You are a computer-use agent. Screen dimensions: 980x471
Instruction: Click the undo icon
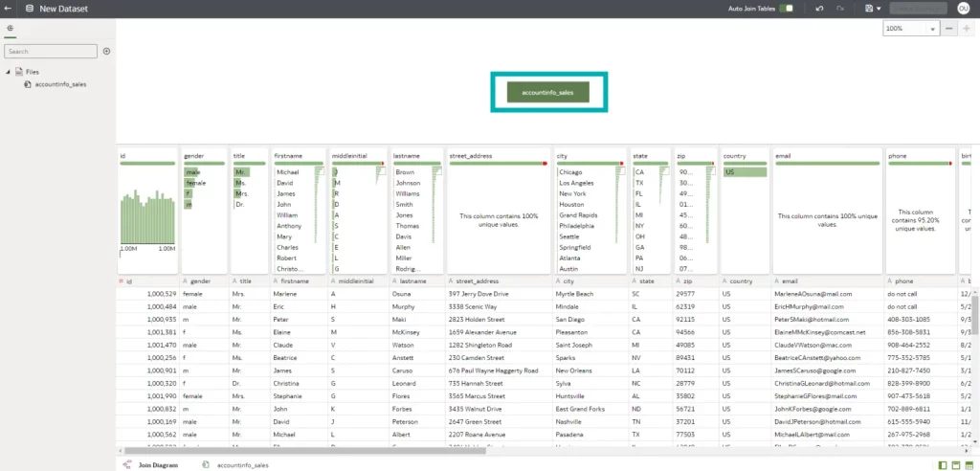(x=819, y=9)
